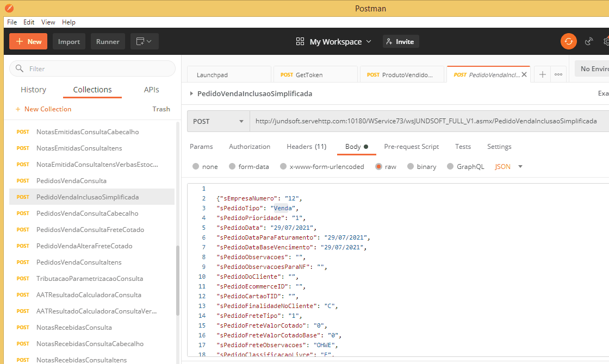
Task: Open the three-dots tab options icon
Action: [x=558, y=75]
